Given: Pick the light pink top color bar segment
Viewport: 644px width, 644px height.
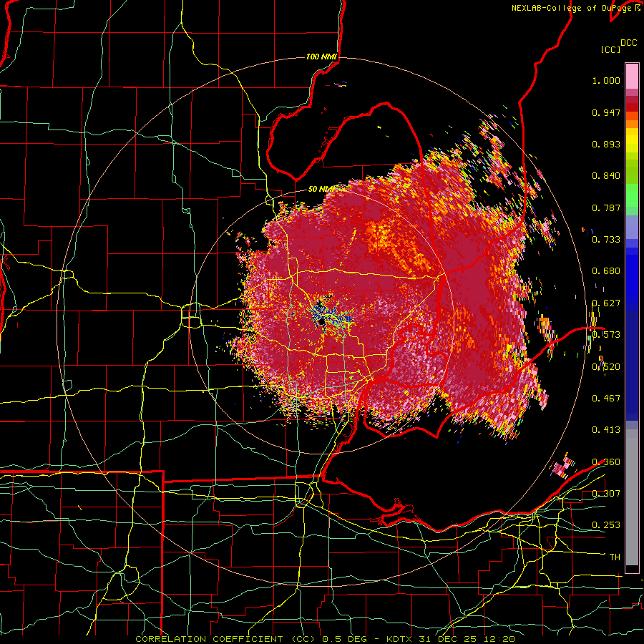Looking at the screenshot, I should [x=632, y=76].
